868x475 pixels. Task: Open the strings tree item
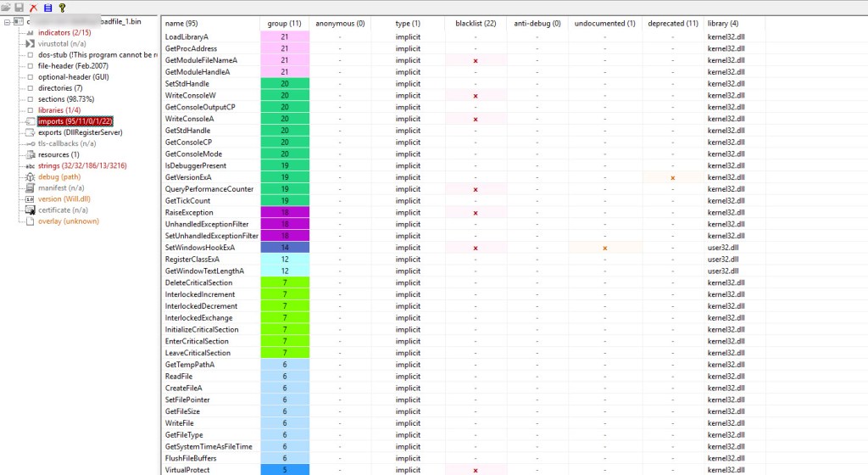[x=82, y=165]
